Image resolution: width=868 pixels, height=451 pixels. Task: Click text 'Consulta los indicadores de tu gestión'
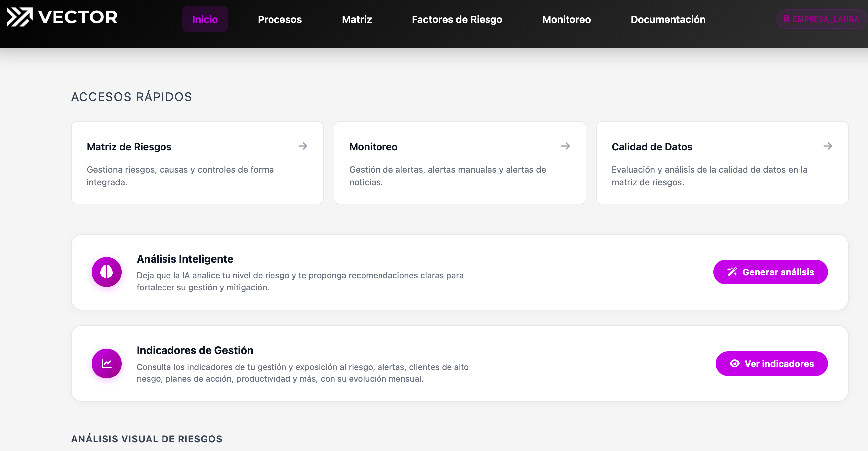click(212, 367)
